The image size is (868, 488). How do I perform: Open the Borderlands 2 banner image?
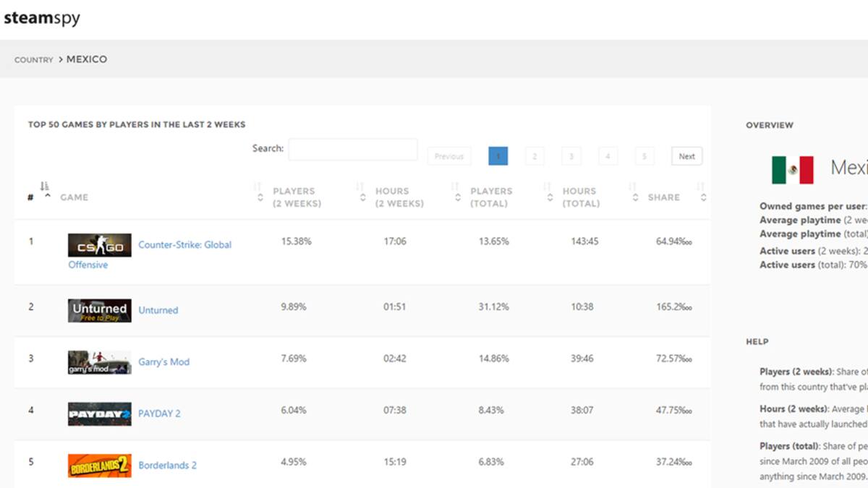pyautogui.click(x=100, y=466)
